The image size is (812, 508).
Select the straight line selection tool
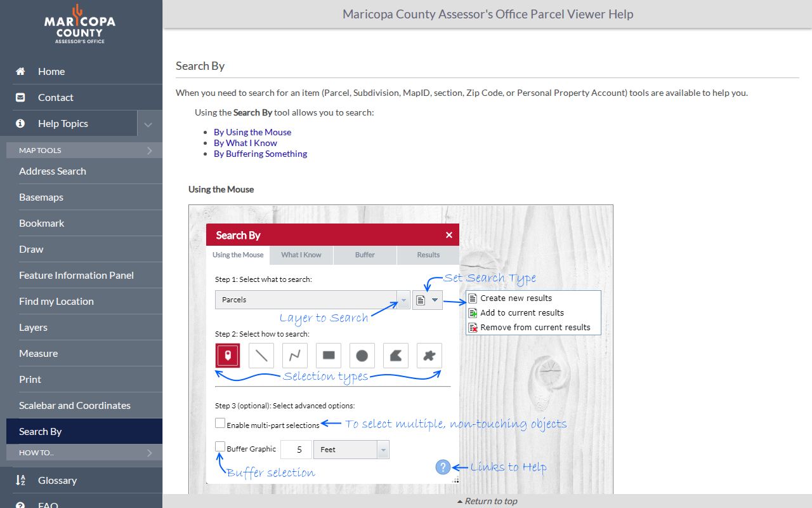261,356
